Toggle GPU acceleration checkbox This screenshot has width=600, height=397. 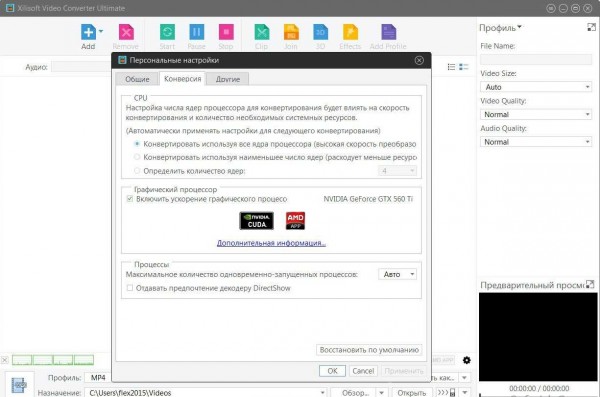130,199
